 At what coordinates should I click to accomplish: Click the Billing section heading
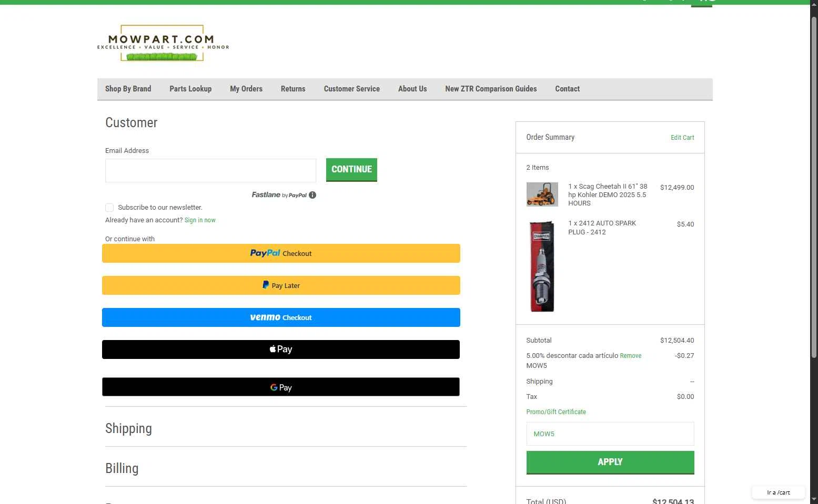click(122, 468)
